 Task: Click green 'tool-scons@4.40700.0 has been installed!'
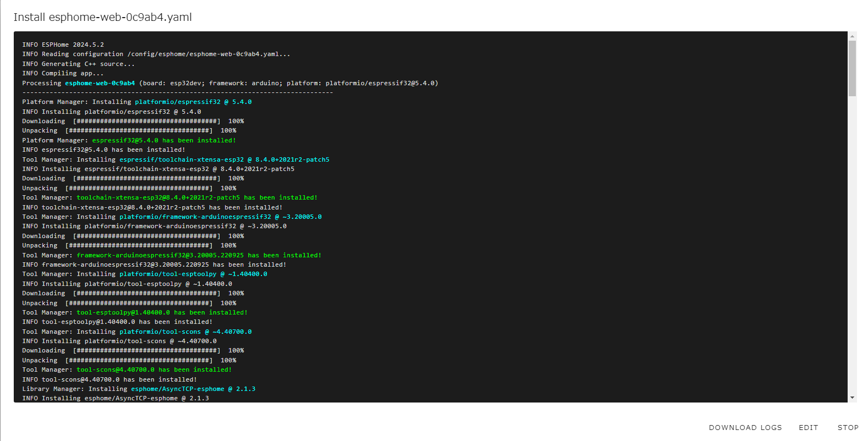(154, 370)
